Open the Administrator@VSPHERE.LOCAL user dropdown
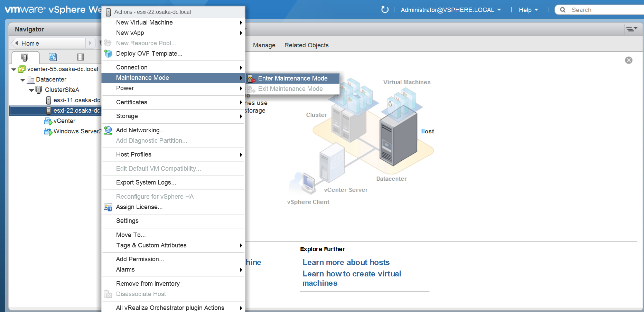The width and height of the screenshot is (644, 312). tap(450, 10)
